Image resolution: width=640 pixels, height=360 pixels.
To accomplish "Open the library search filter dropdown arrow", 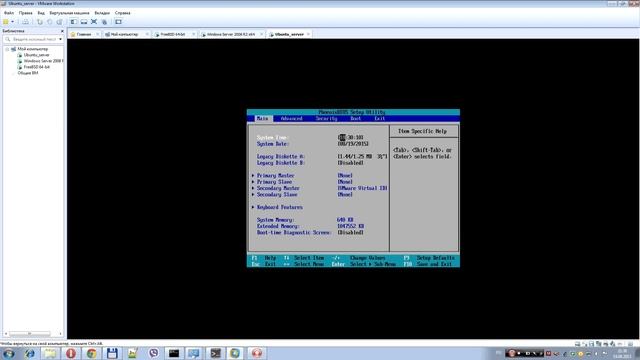I will [60, 39].
